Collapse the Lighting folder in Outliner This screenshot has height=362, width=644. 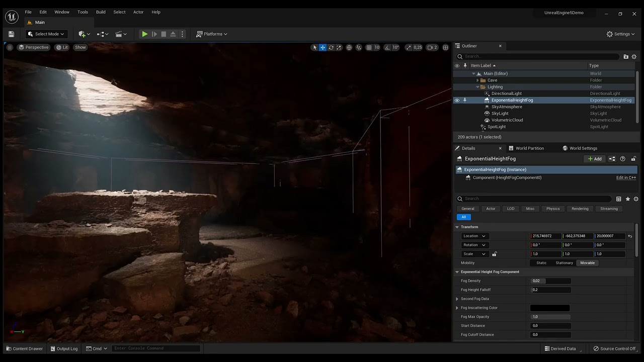(477, 87)
